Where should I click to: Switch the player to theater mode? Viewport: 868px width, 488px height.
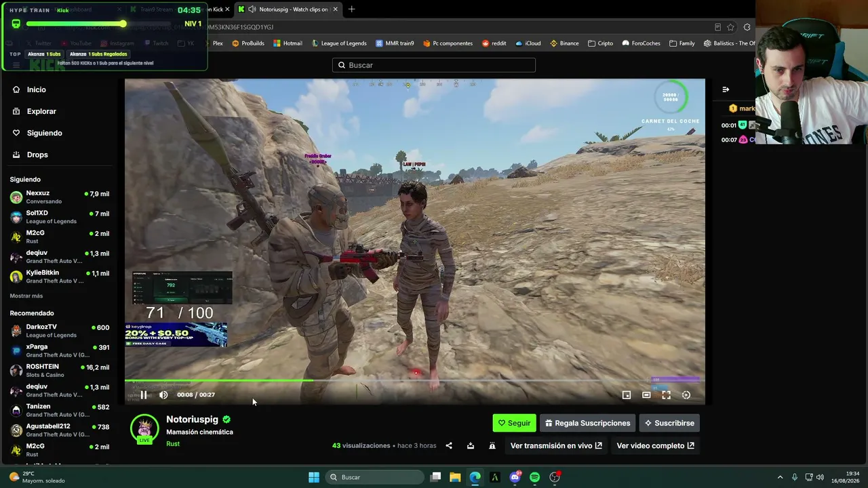pos(646,394)
